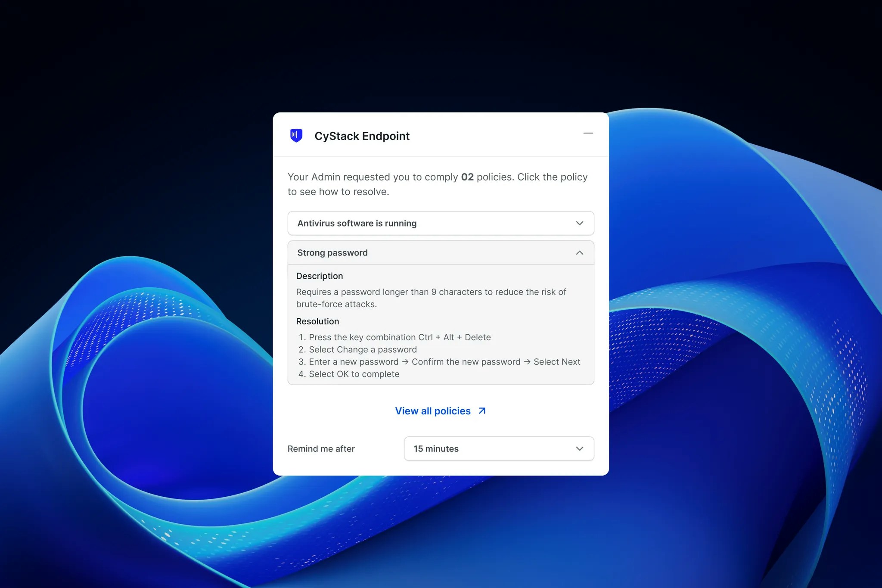Viewport: 882px width, 588px height.
Task: Click the bold 02 policies count
Action: click(467, 177)
